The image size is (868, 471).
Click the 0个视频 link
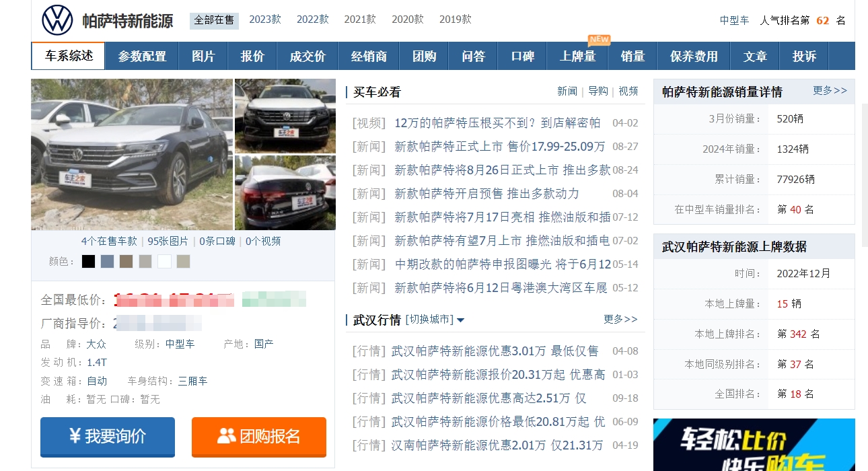click(263, 241)
